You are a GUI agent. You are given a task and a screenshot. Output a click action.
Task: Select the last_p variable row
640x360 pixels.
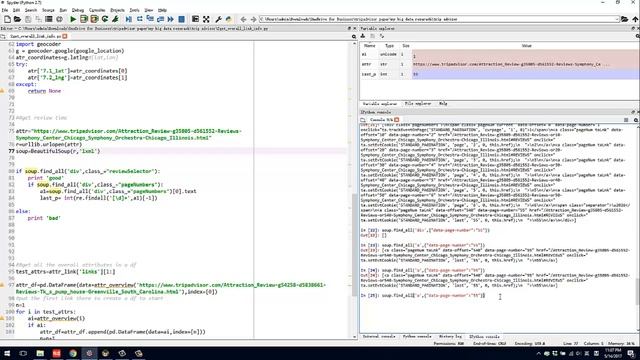500,74
